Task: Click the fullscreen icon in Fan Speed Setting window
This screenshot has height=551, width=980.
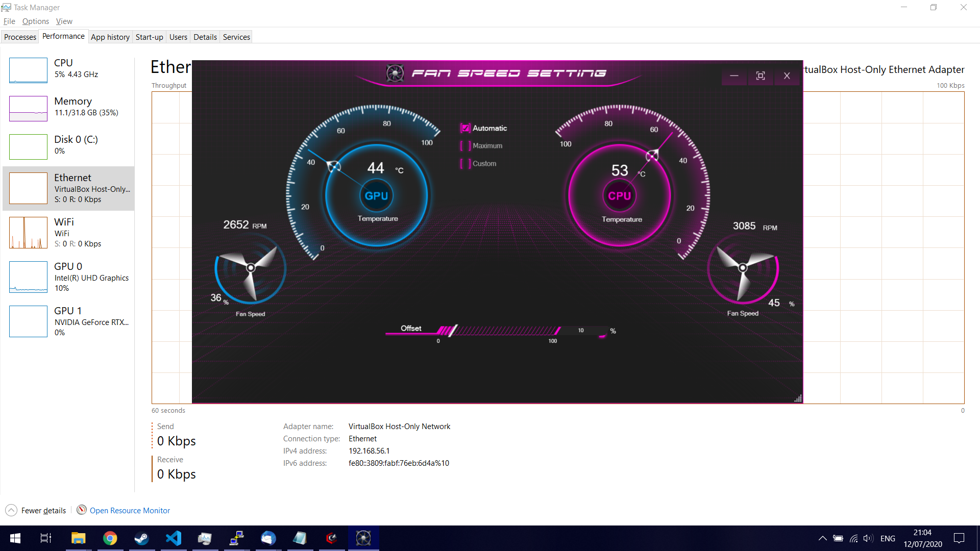Action: pos(761,76)
